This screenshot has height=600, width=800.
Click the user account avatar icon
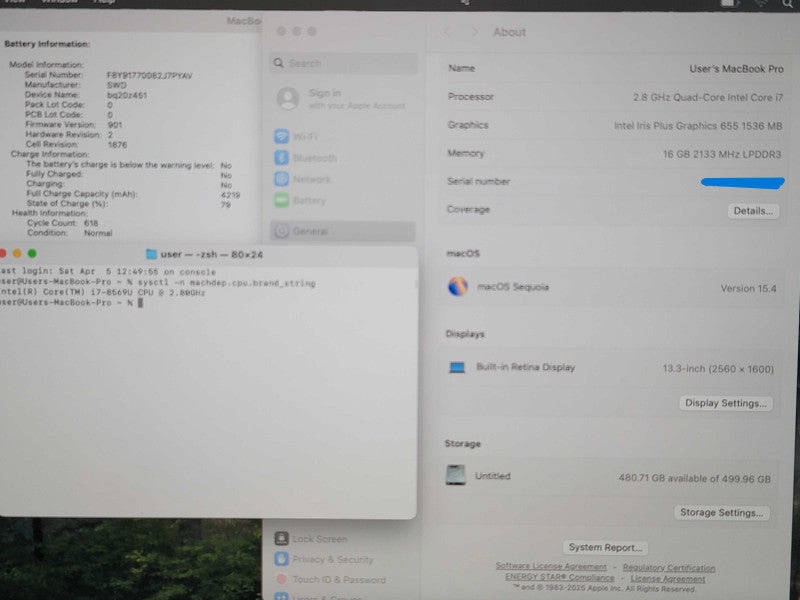(288, 98)
